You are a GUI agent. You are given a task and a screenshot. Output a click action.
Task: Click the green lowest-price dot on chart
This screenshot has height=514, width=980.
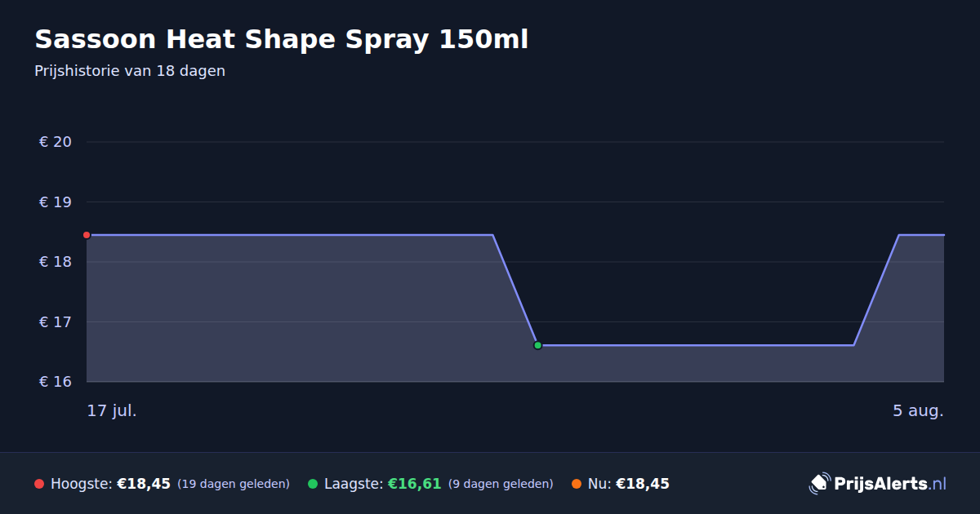[537, 345]
